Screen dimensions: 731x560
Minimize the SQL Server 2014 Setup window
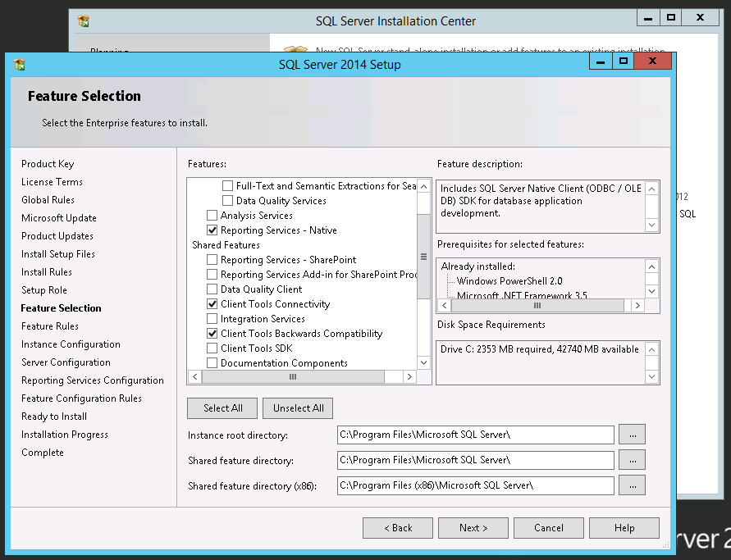(601, 61)
